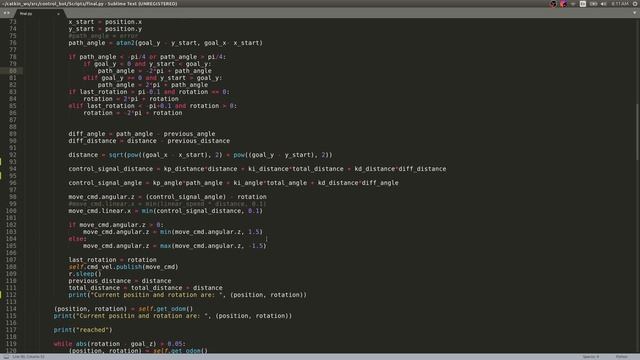The image size is (640, 360).
Task: Click the window title bar file path
Action: click(x=89, y=4)
